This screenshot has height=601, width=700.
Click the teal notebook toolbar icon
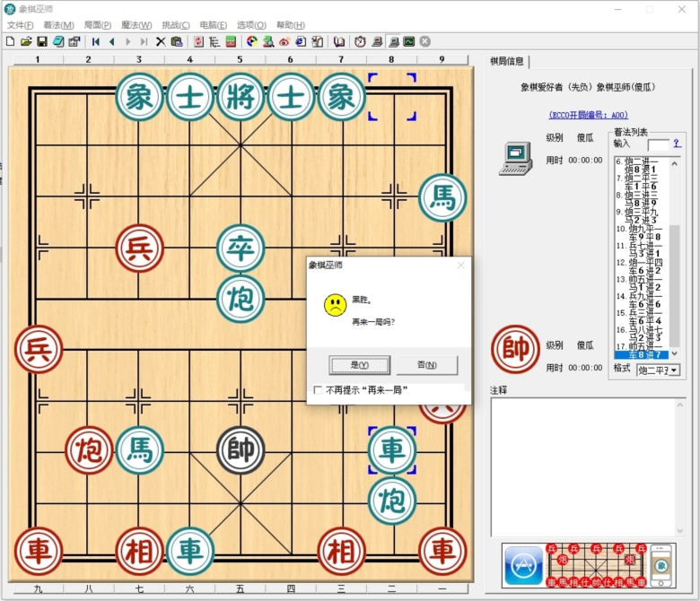[x=58, y=41]
